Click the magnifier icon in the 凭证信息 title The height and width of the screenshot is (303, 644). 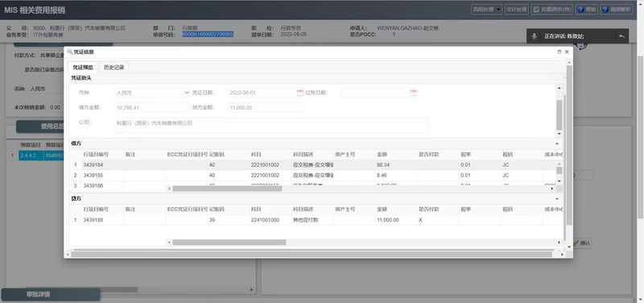pos(69,52)
